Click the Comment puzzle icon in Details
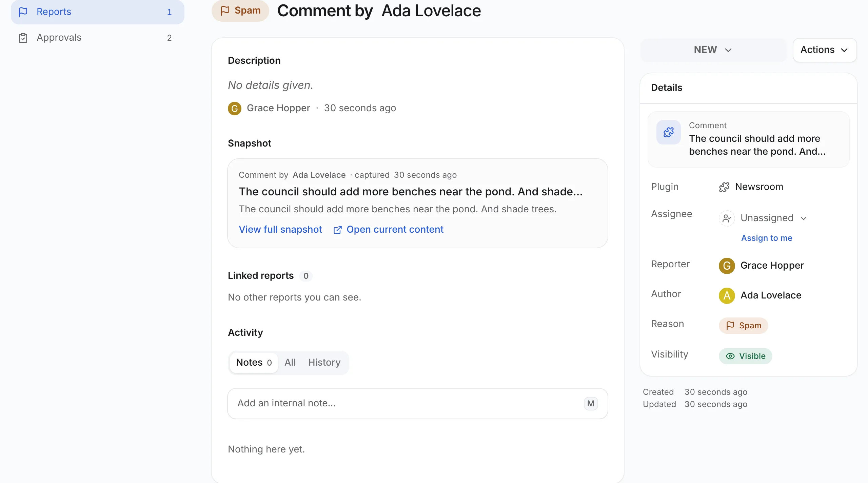The width and height of the screenshot is (868, 483). point(669,132)
